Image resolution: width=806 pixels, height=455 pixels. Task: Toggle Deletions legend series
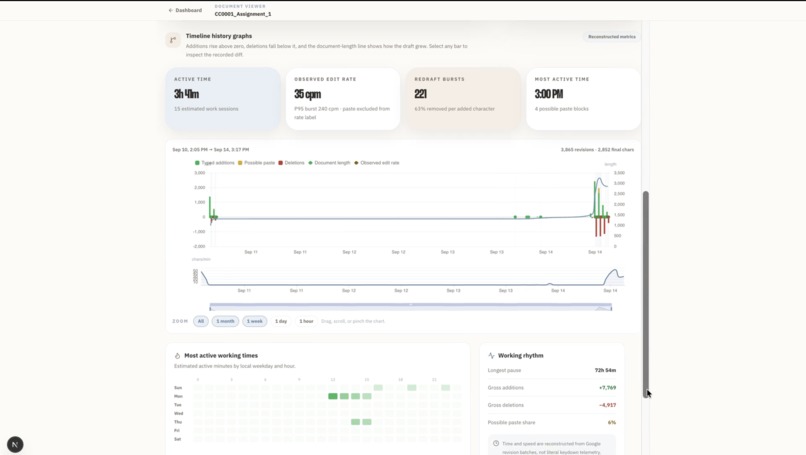pos(291,163)
